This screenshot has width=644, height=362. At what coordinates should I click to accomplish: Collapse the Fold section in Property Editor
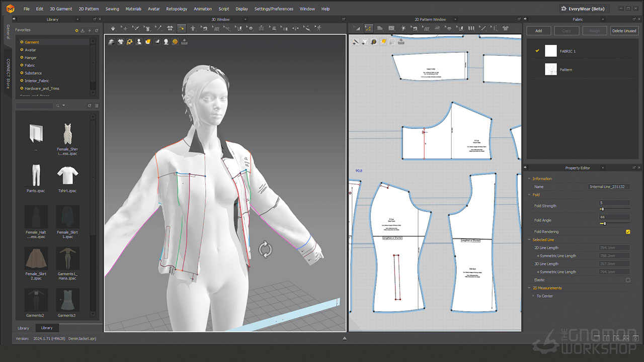(529, 195)
